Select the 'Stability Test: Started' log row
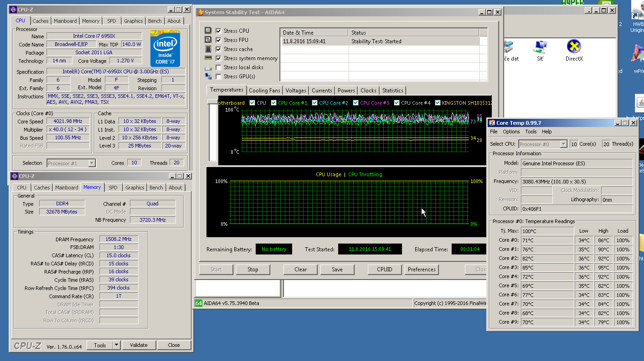This screenshot has width=644, height=361. point(380,41)
